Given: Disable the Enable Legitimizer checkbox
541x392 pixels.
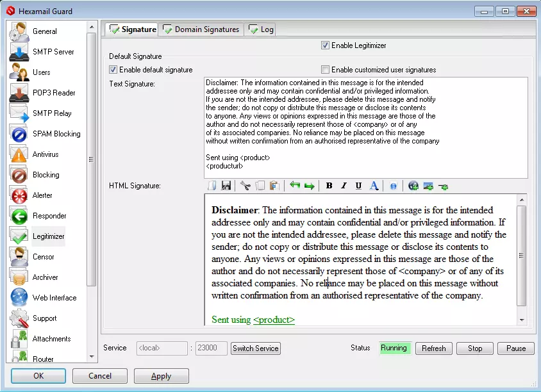Looking at the screenshot, I should click(x=326, y=45).
